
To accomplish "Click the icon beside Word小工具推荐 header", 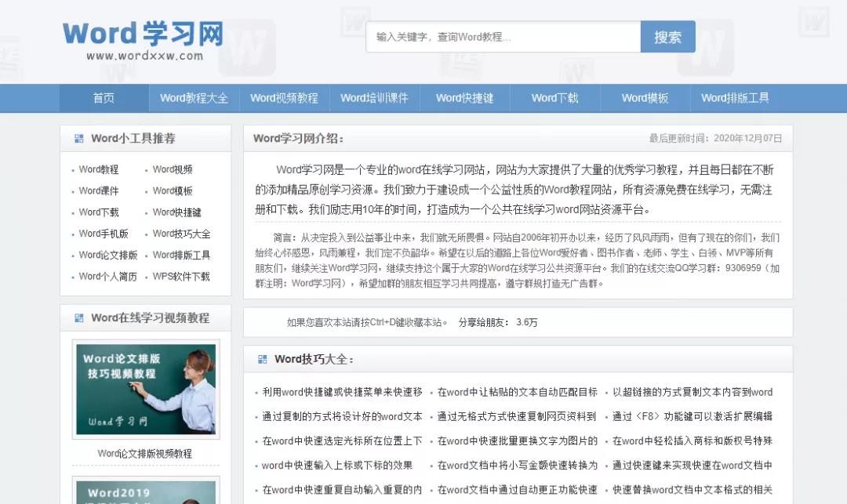I will [x=78, y=138].
